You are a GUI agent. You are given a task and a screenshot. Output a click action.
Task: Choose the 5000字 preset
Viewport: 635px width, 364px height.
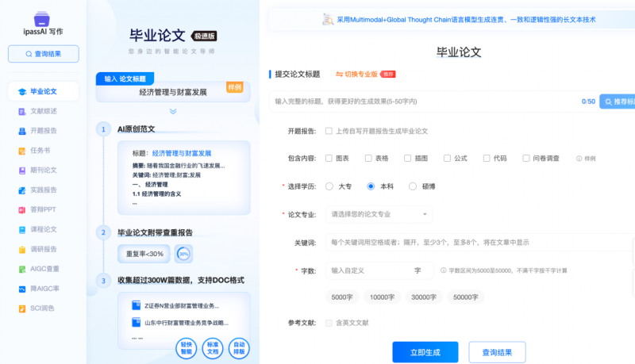pyautogui.click(x=342, y=297)
